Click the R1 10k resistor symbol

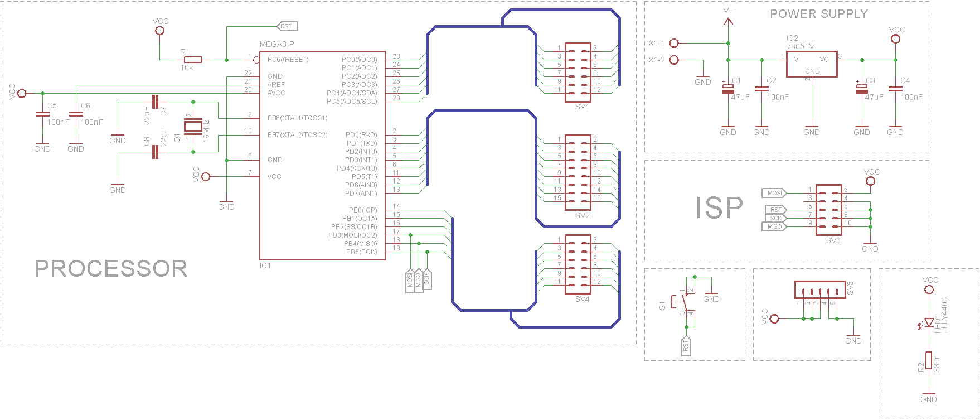pos(192,60)
